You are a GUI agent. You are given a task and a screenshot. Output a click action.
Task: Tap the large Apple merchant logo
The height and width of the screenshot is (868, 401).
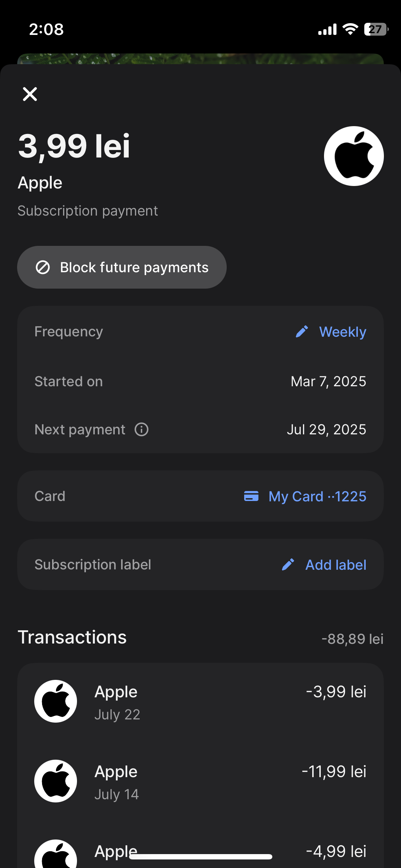point(354,156)
